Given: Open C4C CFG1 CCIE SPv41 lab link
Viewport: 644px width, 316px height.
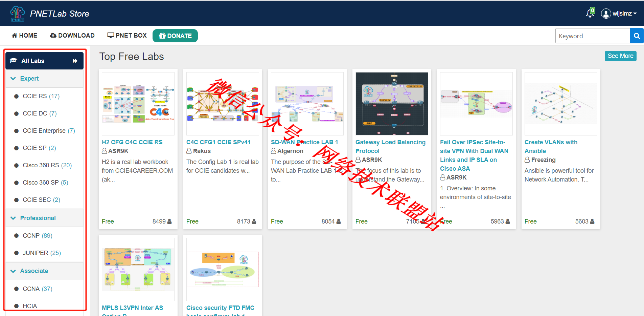Looking at the screenshot, I should tap(218, 142).
